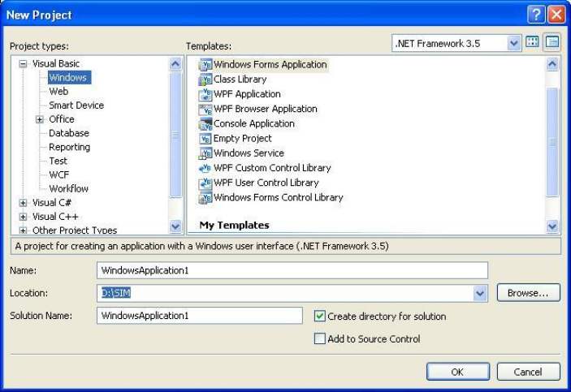The width and height of the screenshot is (571, 392).
Task: Expand the Office project type node
Action: (39, 119)
